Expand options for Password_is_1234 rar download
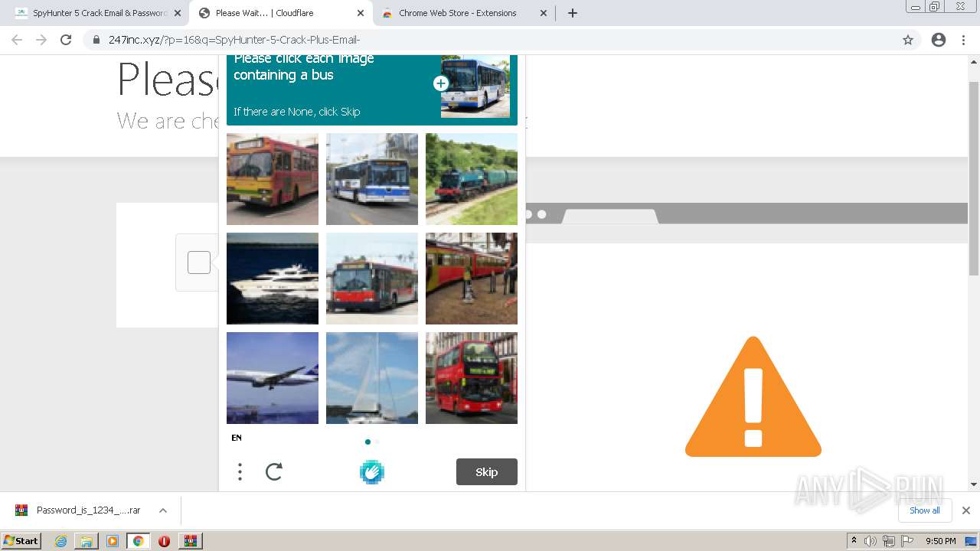 (162, 510)
